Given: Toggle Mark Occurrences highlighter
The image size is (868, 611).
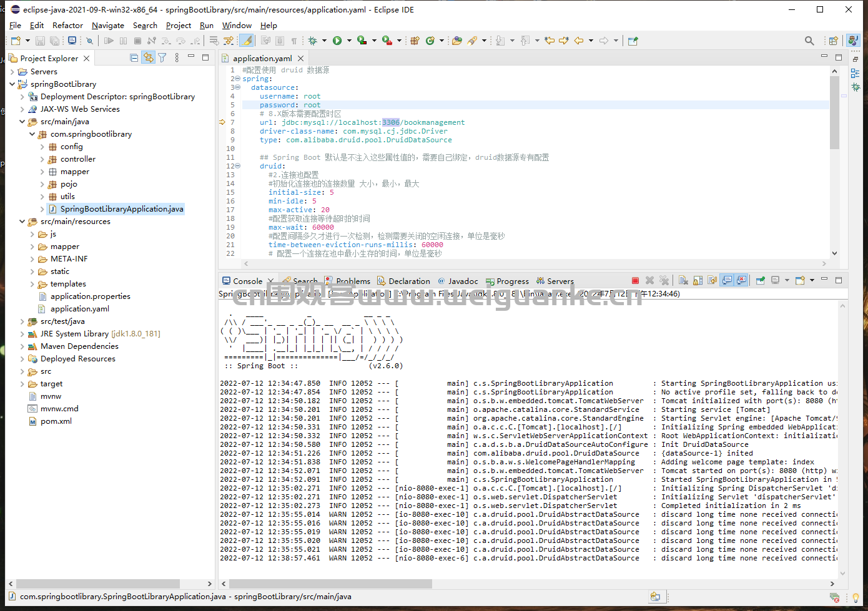Looking at the screenshot, I should [247, 41].
